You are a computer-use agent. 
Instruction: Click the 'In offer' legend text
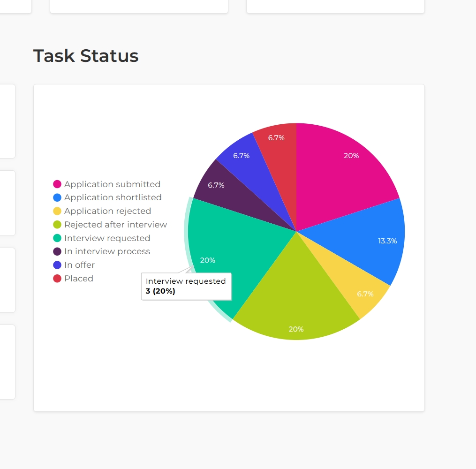point(79,265)
